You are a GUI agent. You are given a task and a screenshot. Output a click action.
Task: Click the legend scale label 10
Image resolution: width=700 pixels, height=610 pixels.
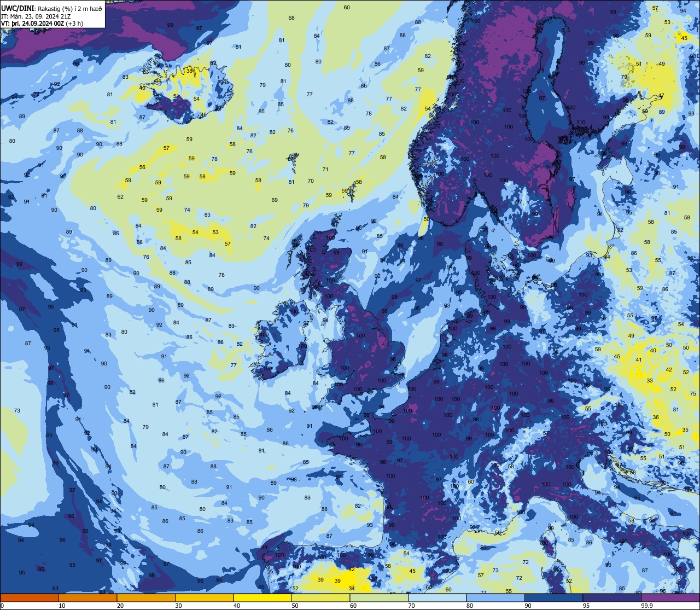[x=62, y=606]
